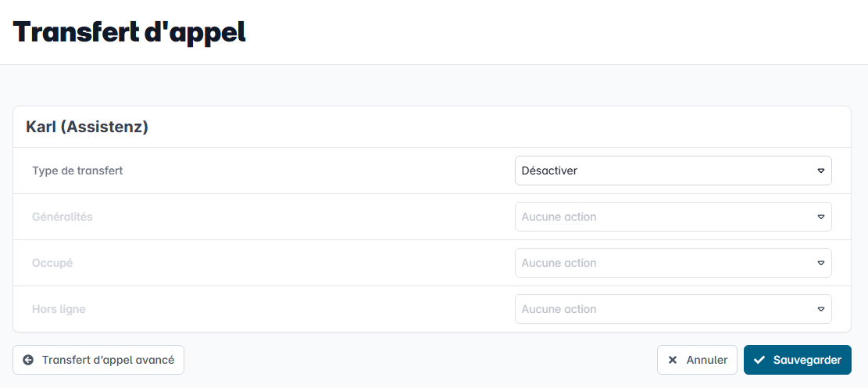Click the greyed-out Occupé label

point(52,263)
